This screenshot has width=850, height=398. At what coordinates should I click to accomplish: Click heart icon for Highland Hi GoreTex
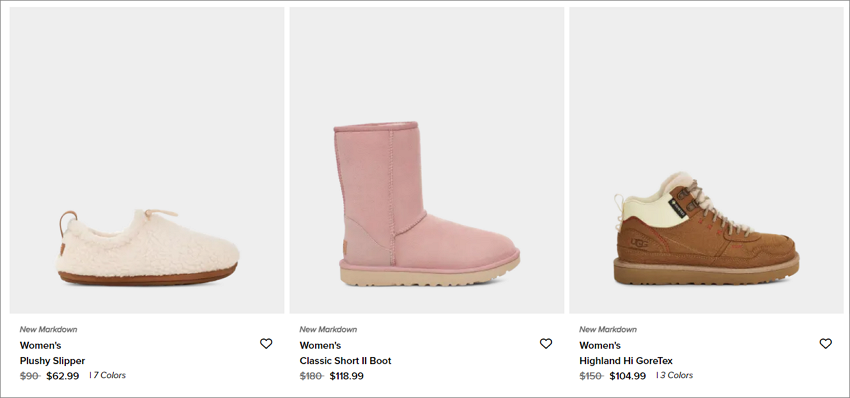825,344
